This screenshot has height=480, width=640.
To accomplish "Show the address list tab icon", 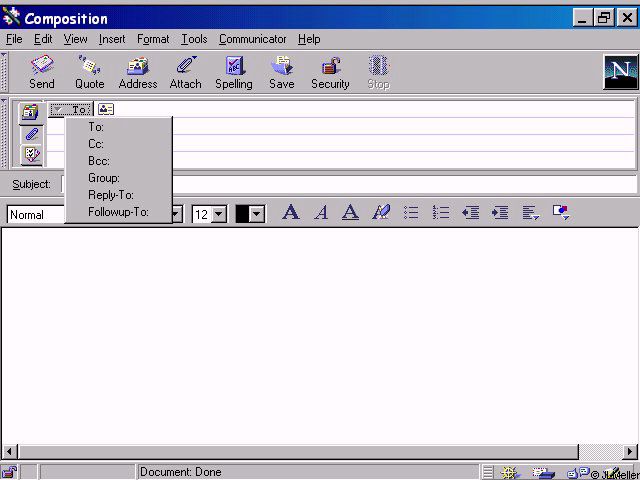I will pyautogui.click(x=31, y=113).
